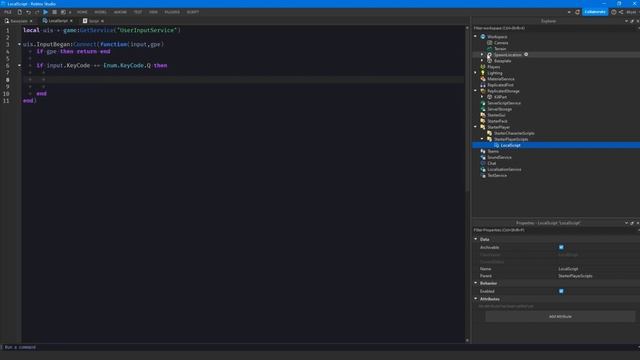Click the Run a command bar
Viewport: 640px width, 360px height.
(318, 347)
